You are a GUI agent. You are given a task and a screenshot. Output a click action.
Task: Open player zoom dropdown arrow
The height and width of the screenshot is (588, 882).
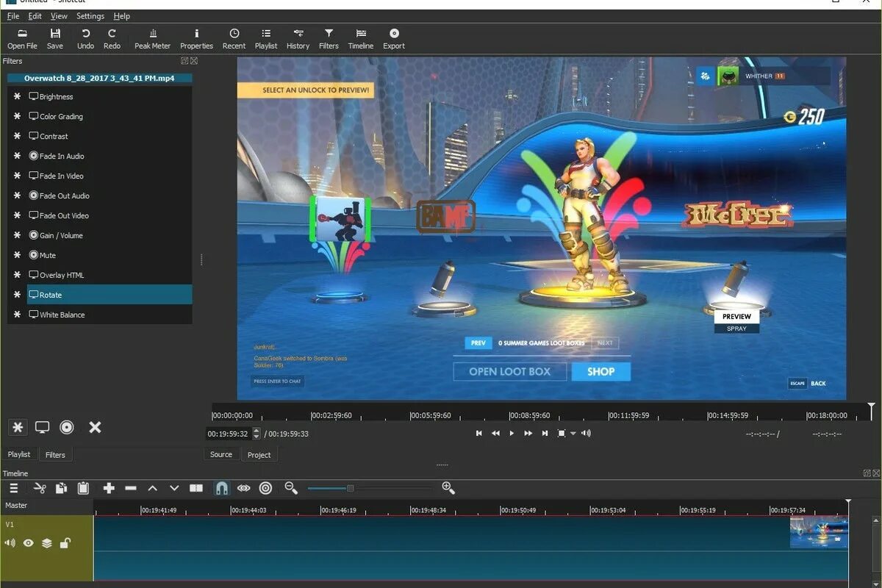coord(573,434)
